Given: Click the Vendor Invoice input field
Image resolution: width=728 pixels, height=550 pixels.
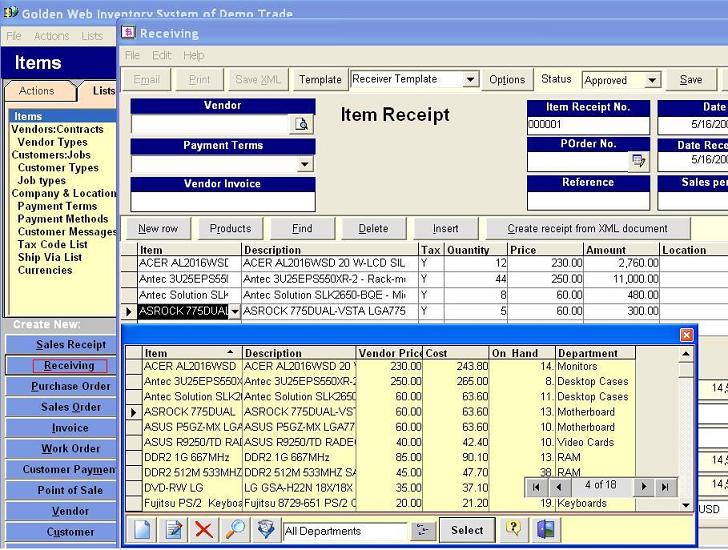Looking at the screenshot, I should pos(223,201).
